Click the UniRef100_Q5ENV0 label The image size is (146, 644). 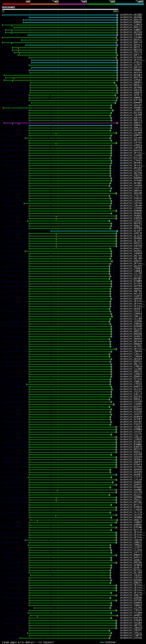tap(131, 82)
